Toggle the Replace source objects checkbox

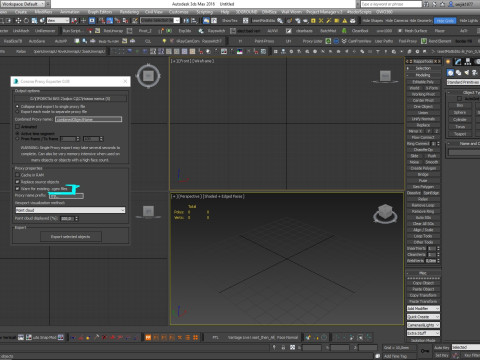18,182
